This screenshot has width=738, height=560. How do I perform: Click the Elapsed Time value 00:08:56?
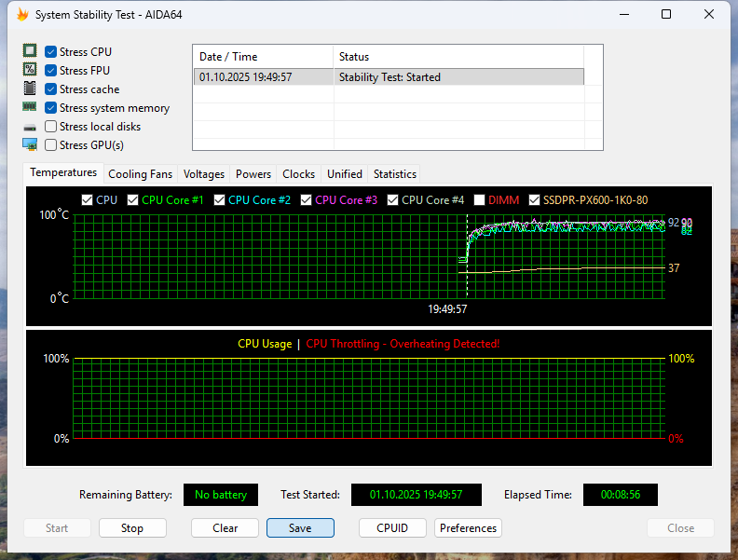click(x=621, y=495)
